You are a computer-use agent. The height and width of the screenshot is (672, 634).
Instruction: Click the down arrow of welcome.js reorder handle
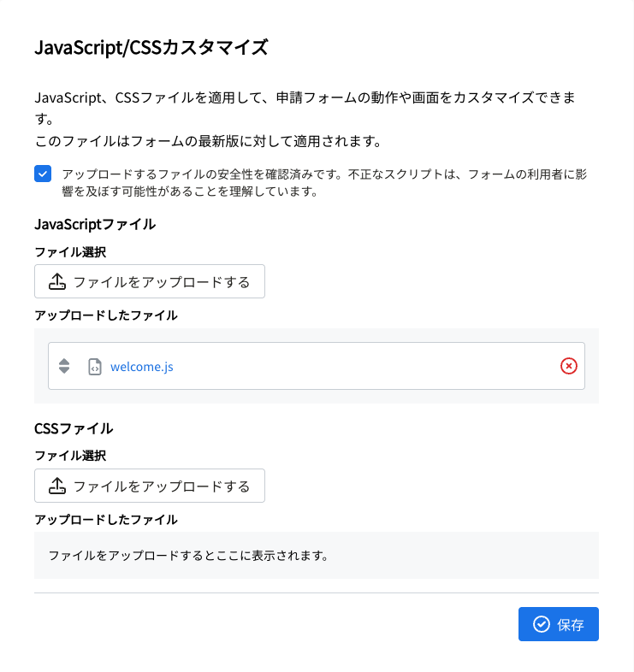pyautogui.click(x=64, y=370)
